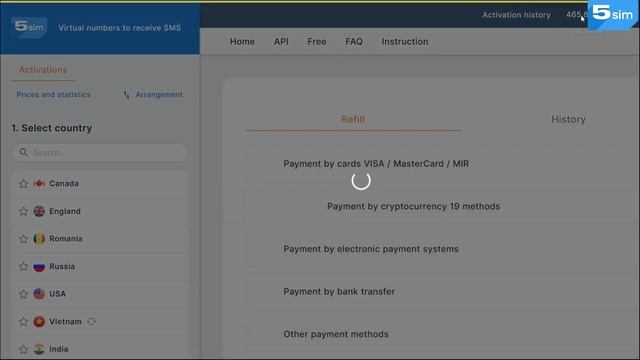The image size is (640, 360).
Task: Select Russia in the country list
Action: [x=100, y=267]
